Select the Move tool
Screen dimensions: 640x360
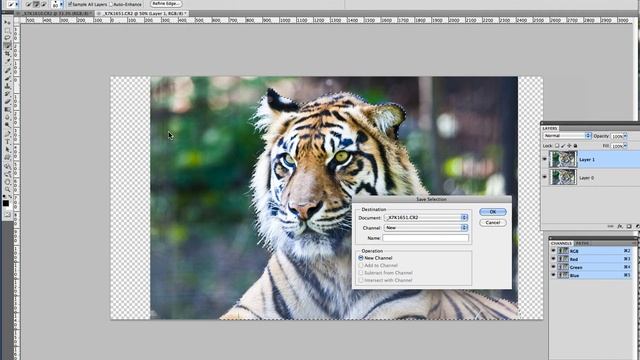[7, 23]
